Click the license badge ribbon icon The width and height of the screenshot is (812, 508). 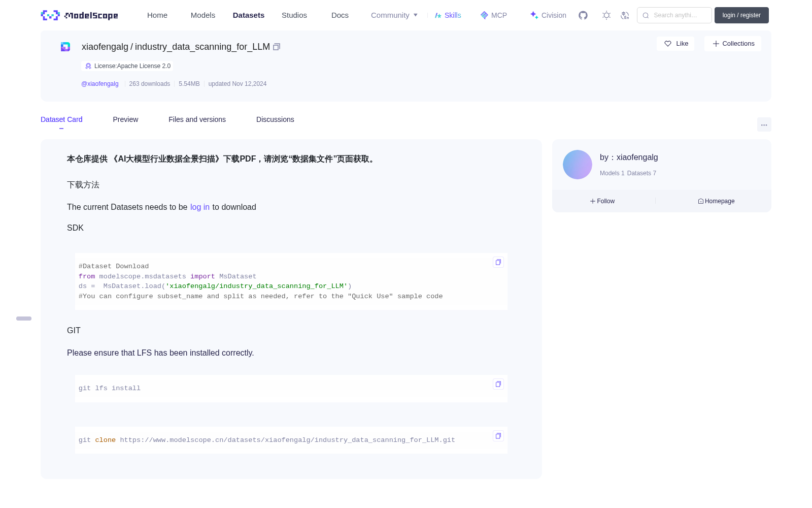[x=88, y=66]
